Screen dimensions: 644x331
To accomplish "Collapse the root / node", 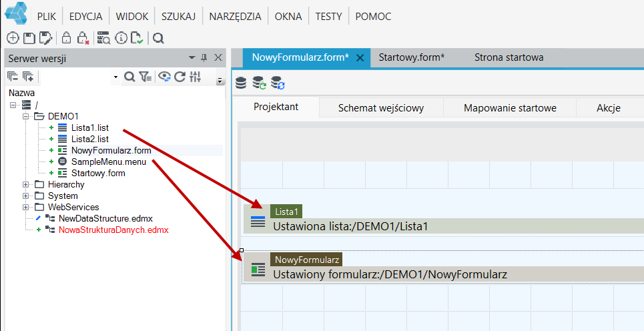I will pyautogui.click(x=13, y=105).
